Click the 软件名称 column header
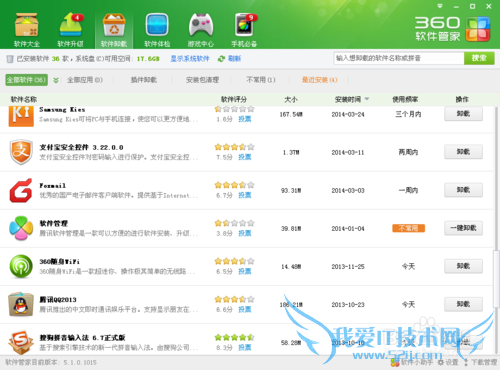Screen dimensions: 500x370 pos(24,99)
